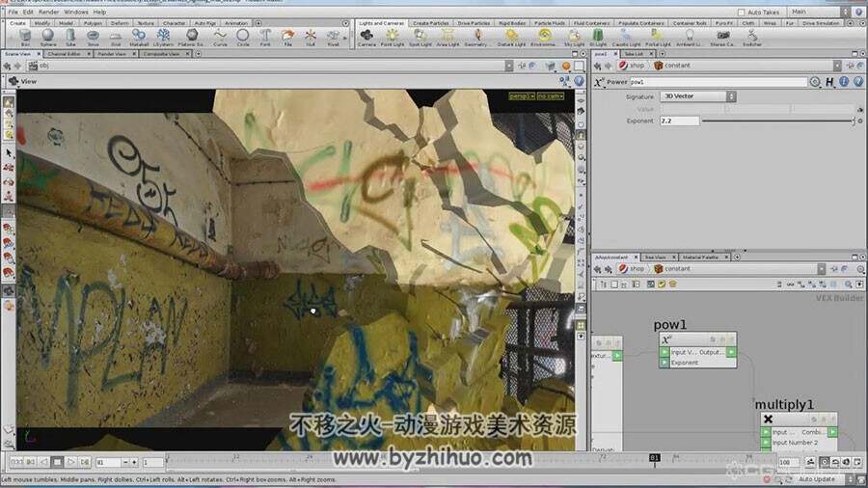Add a Portal Light from the shelf

click(658, 38)
